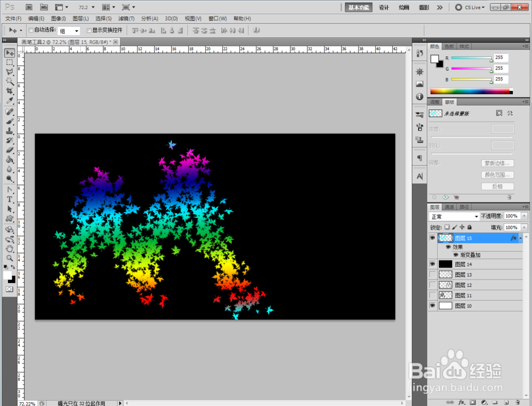The width and height of the screenshot is (532, 406).
Task: Select the Spot Healing Brush tool
Action: click(10, 112)
